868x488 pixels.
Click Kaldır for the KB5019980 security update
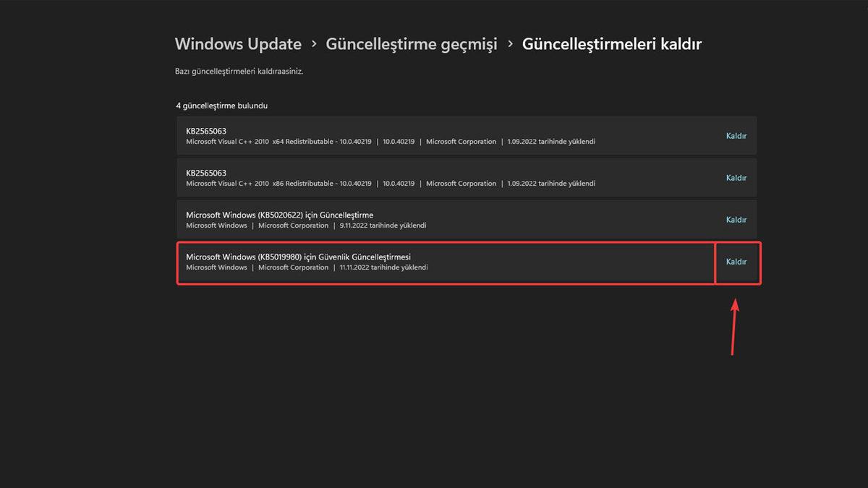(x=736, y=262)
